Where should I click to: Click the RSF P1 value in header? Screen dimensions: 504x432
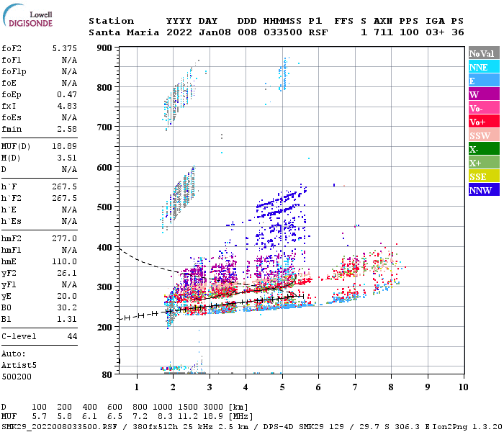(318, 32)
